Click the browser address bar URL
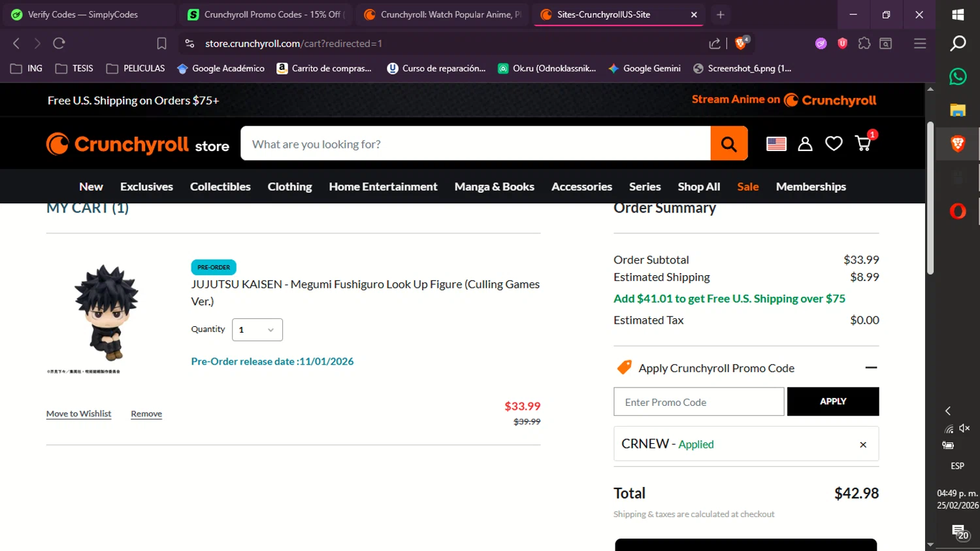This screenshot has height=551, width=980. click(x=294, y=43)
